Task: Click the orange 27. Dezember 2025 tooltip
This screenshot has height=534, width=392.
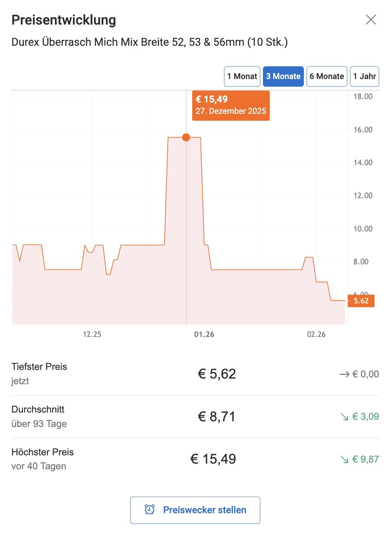Action: (231, 106)
